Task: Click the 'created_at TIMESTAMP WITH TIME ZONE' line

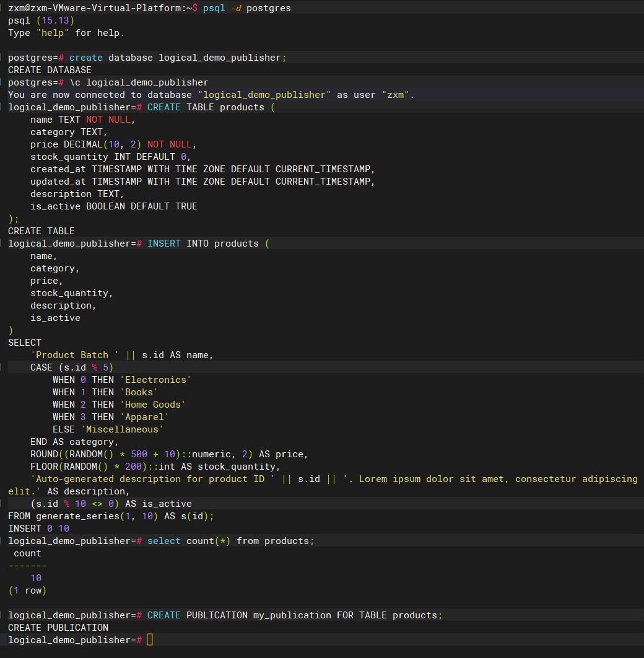Action: pos(202,169)
